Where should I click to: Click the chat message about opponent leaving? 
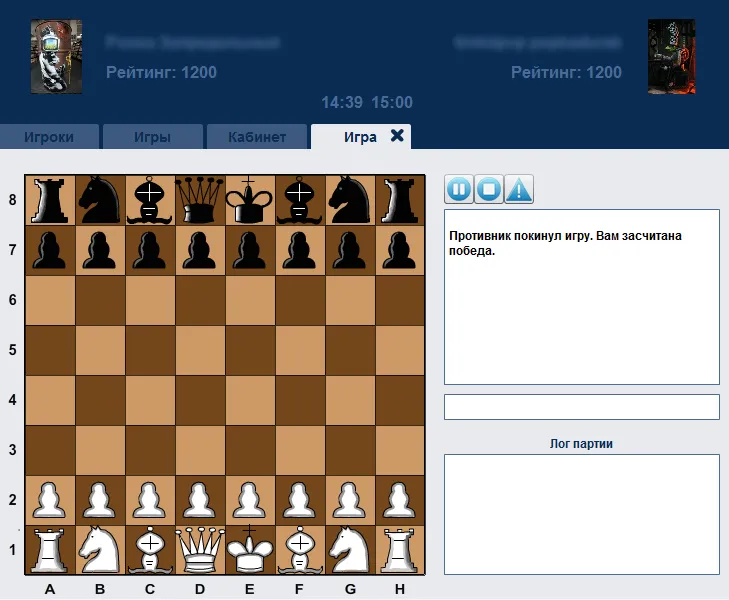565,243
